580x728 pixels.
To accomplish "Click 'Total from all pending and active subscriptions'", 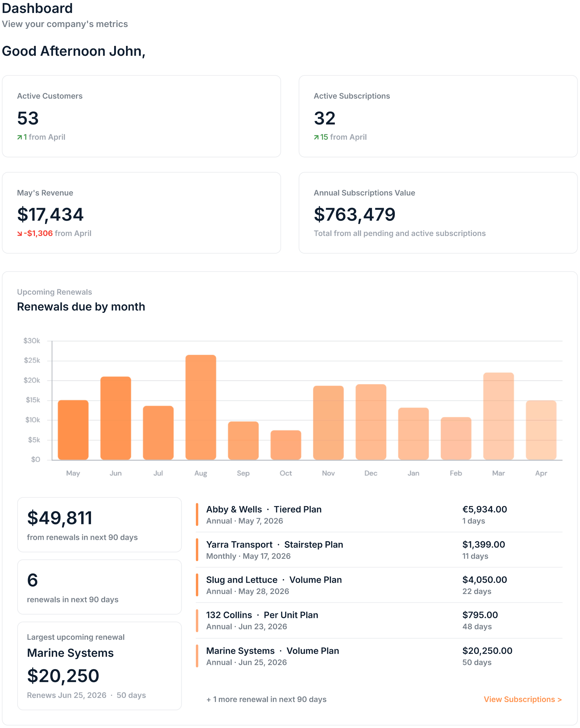I will (400, 233).
